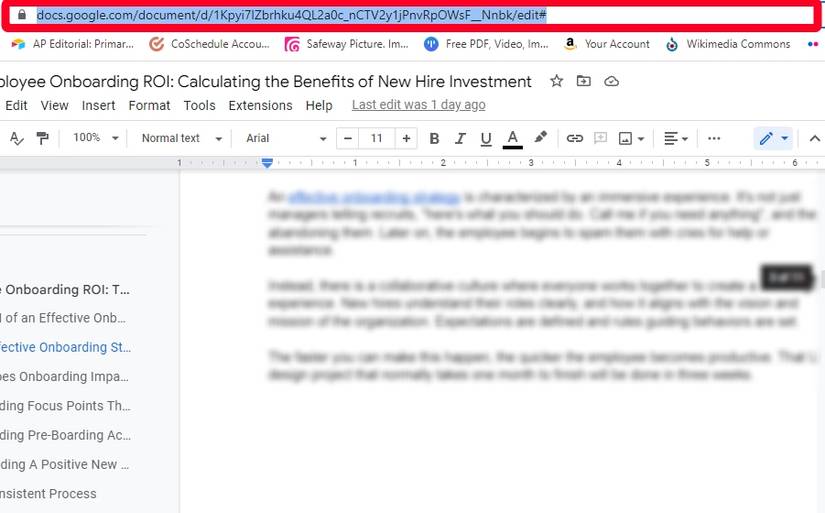Open the Tools menu
This screenshot has height=513, width=825.
pyautogui.click(x=199, y=106)
